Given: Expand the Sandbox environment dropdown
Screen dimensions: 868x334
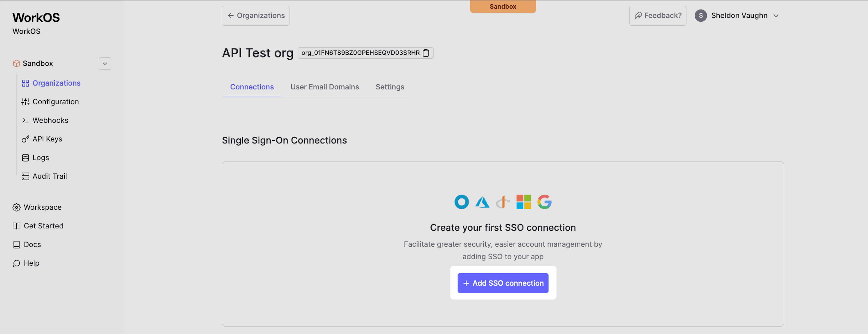Looking at the screenshot, I should click(105, 63).
